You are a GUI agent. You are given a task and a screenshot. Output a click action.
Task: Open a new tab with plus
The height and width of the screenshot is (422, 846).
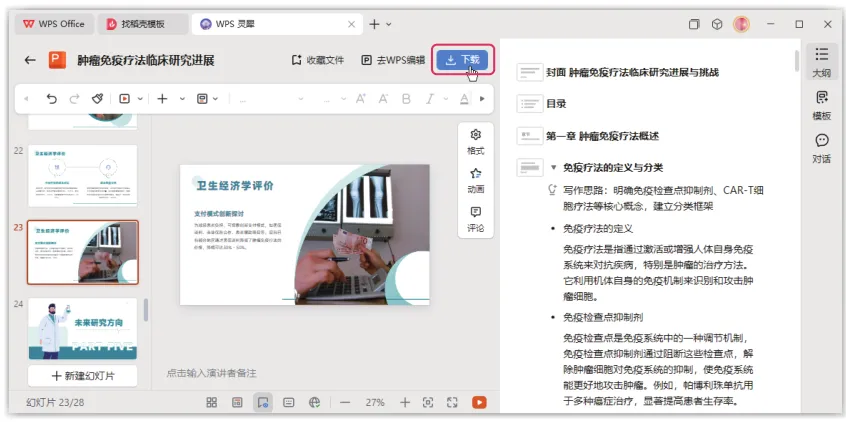pos(374,24)
